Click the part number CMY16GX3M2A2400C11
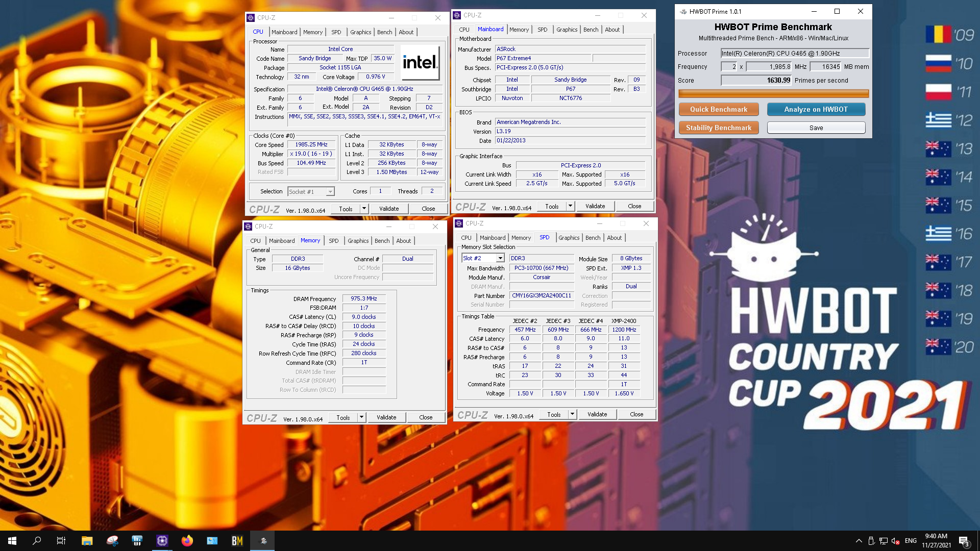This screenshot has width=980, height=551. pyautogui.click(x=542, y=295)
